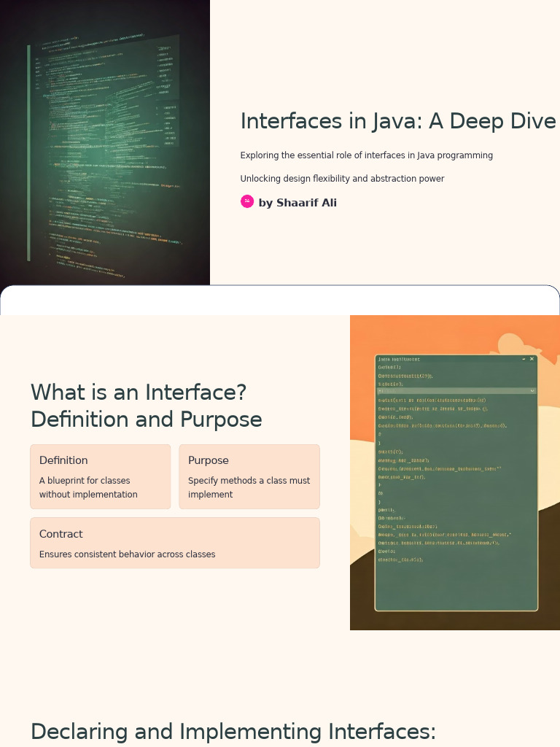Screen dimensions: 560x747
Task: Click the X icon in the code window illustration
Action: coord(532,359)
